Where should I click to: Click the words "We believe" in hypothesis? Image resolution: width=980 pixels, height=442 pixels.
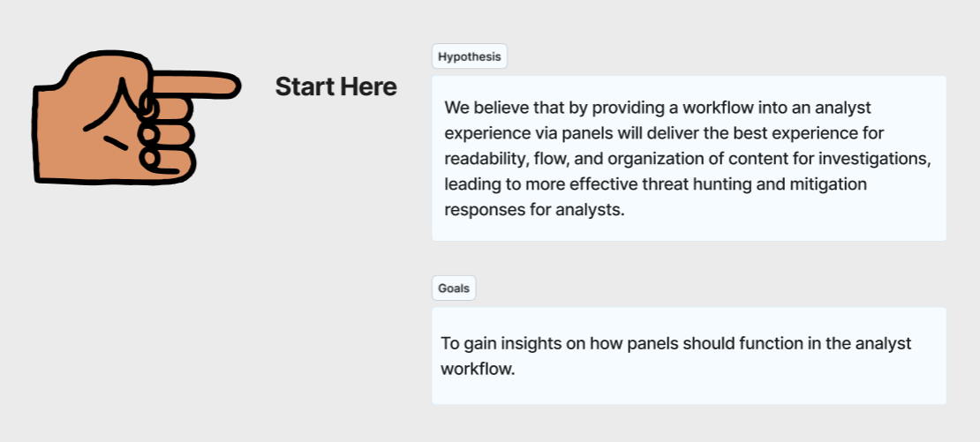tap(481, 108)
